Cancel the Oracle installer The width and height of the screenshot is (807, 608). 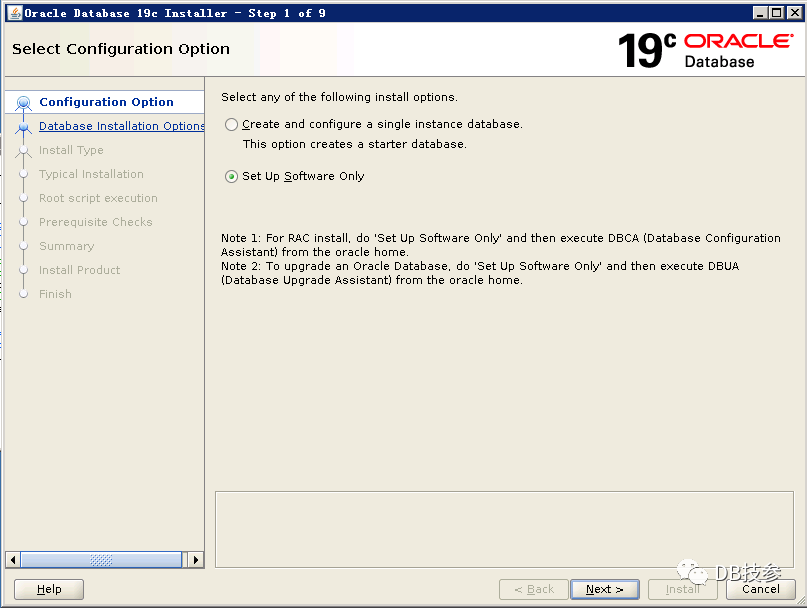pyautogui.click(x=760, y=589)
